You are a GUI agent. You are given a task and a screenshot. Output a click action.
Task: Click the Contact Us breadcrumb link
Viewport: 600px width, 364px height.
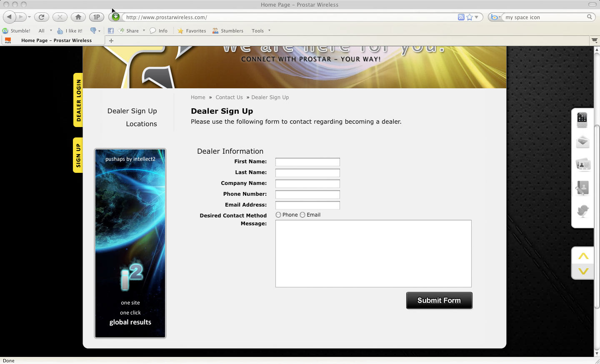[x=229, y=97]
